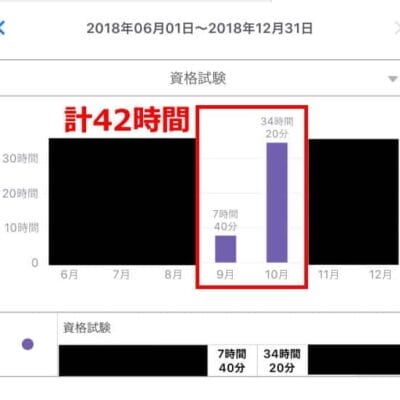Screen dimensions: 400x400
Task: Click the 34時間20分 label above the bar
Action: pyautogui.click(x=277, y=128)
